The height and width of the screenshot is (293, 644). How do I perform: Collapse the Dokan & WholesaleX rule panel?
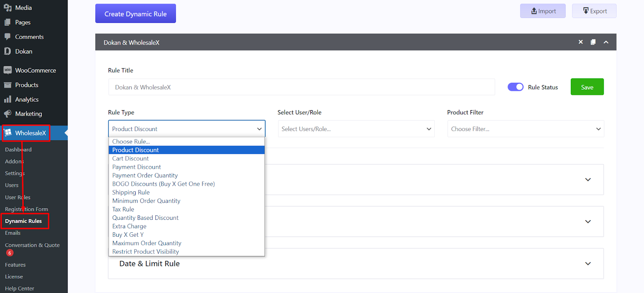[606, 42]
